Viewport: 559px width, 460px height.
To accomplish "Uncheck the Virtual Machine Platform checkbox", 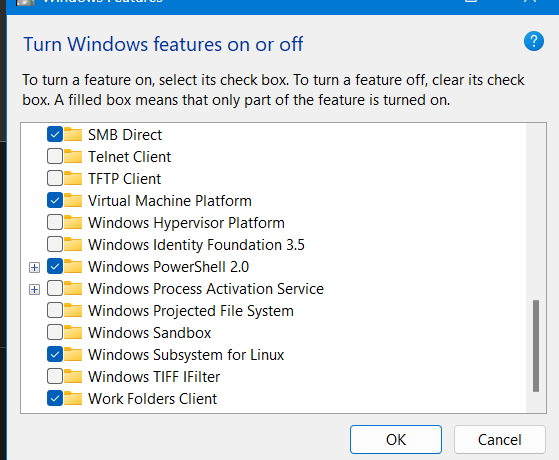I will point(55,200).
